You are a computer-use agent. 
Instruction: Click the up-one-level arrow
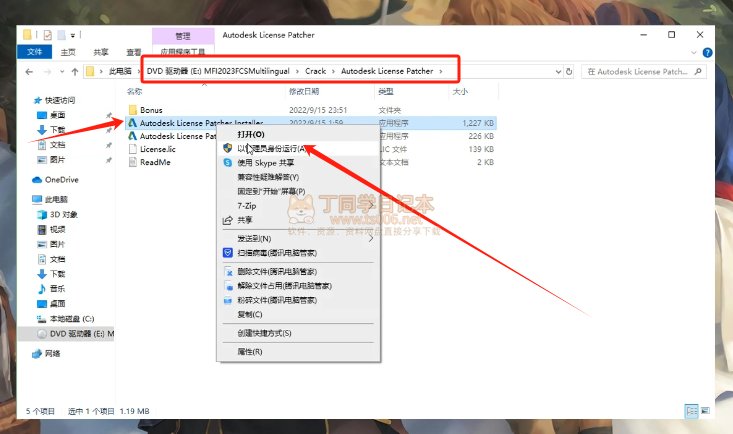tap(75, 72)
